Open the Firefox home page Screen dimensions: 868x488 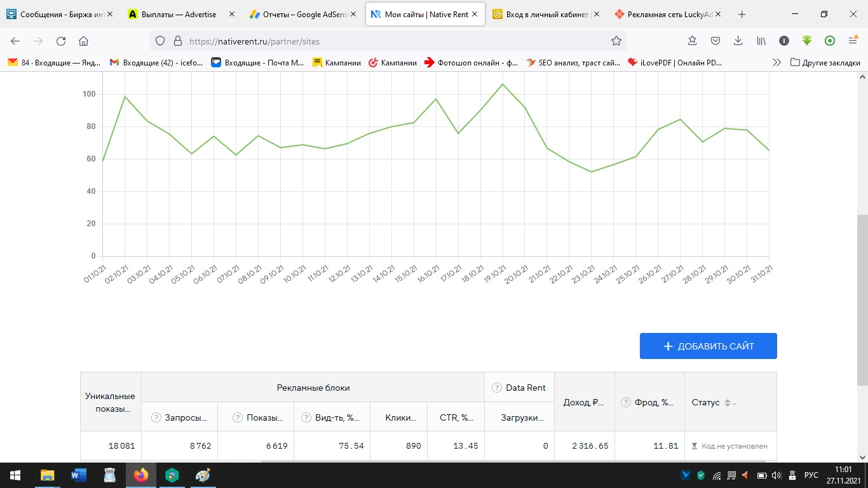click(83, 41)
